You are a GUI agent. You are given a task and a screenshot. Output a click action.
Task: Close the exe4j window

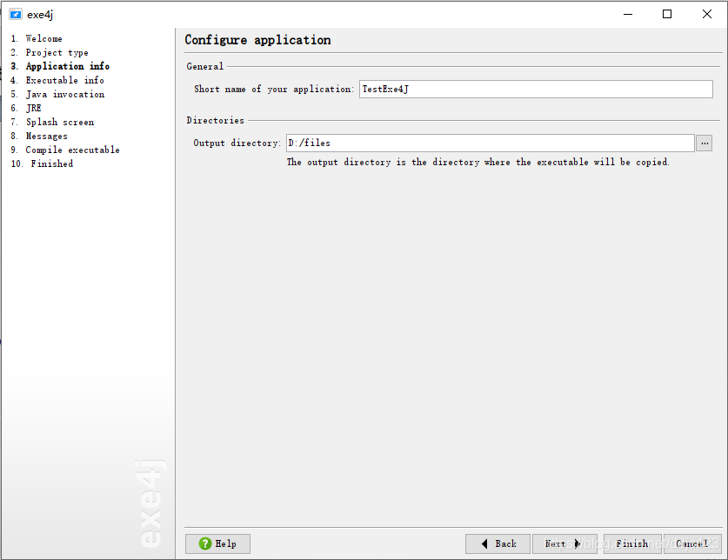[x=706, y=15]
